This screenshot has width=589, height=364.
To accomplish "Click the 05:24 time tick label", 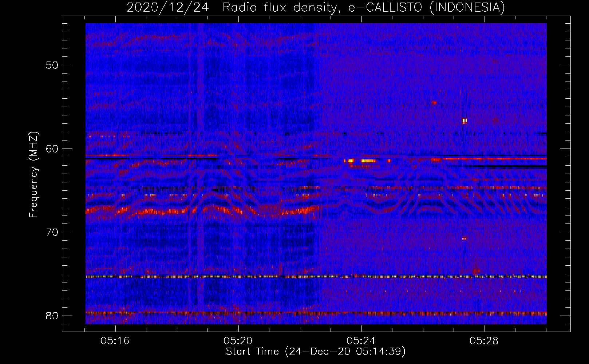I will point(361,341).
